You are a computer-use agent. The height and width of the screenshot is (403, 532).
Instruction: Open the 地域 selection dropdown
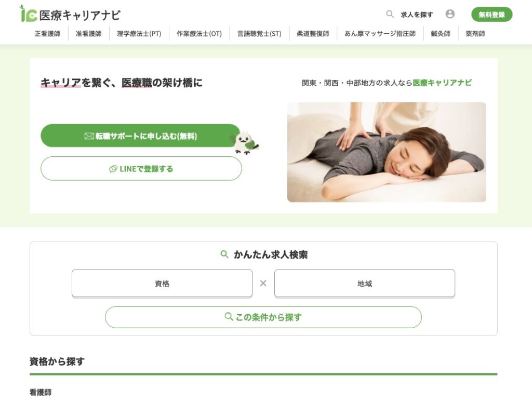coord(364,283)
